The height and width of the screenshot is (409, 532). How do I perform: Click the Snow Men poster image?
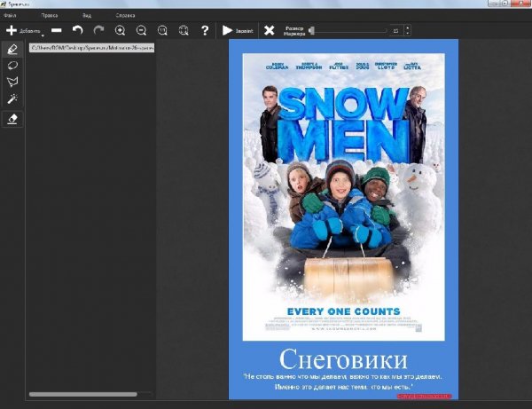coord(343,197)
